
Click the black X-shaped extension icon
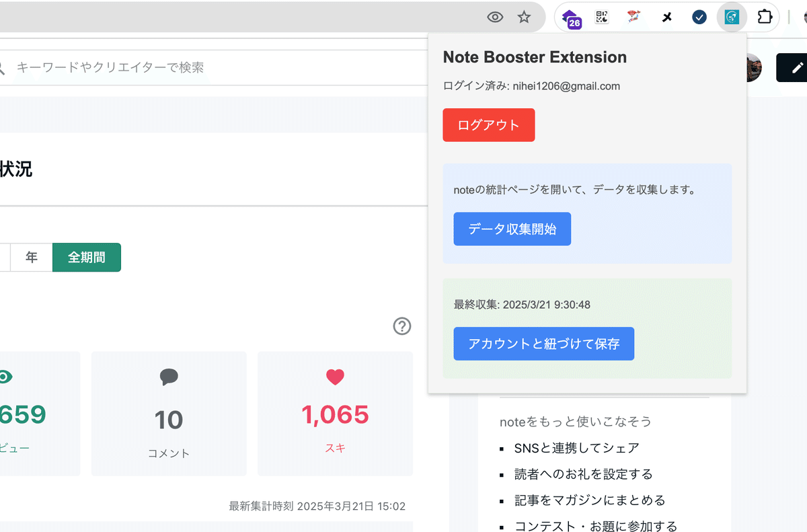point(666,17)
